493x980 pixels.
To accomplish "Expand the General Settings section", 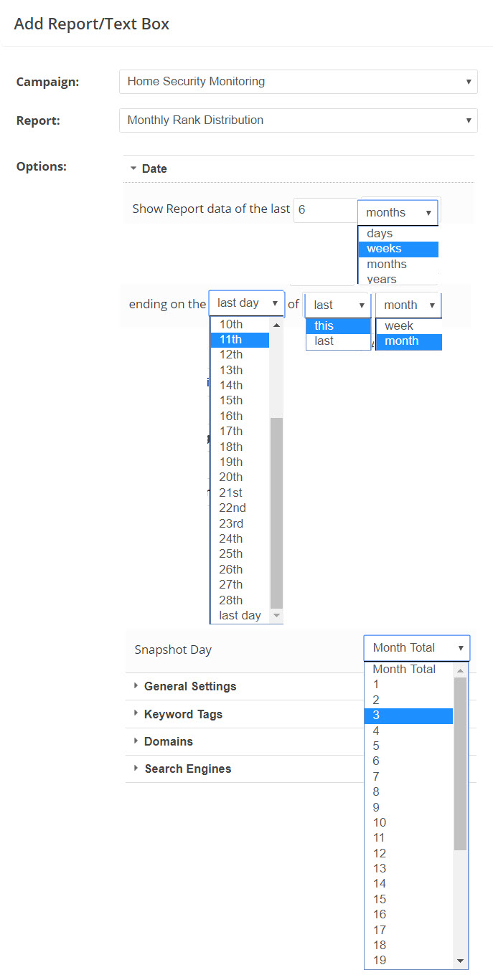I will [189, 686].
